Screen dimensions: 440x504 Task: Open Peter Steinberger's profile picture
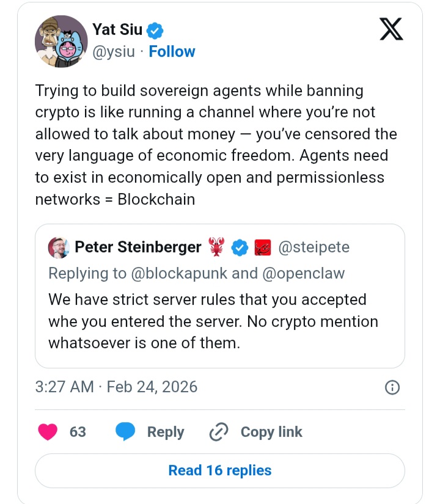[58, 247]
